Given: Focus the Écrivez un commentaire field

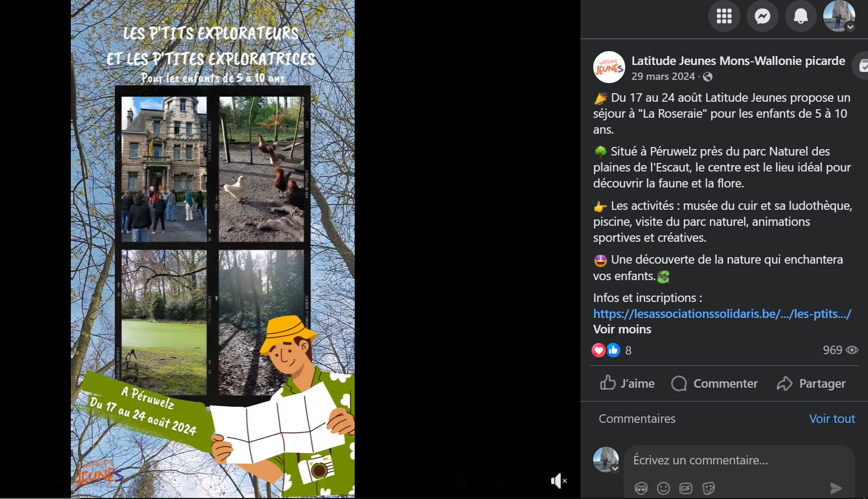Looking at the screenshot, I should click(739, 460).
